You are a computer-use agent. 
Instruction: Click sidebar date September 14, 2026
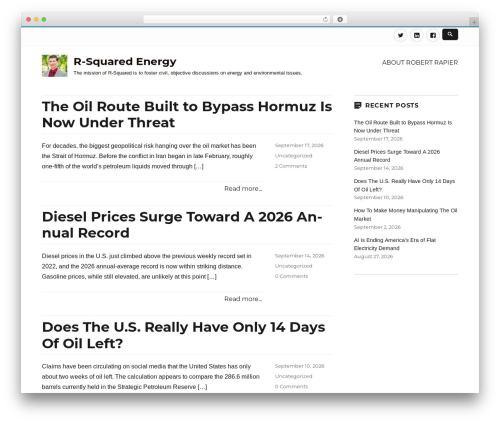[378, 168]
